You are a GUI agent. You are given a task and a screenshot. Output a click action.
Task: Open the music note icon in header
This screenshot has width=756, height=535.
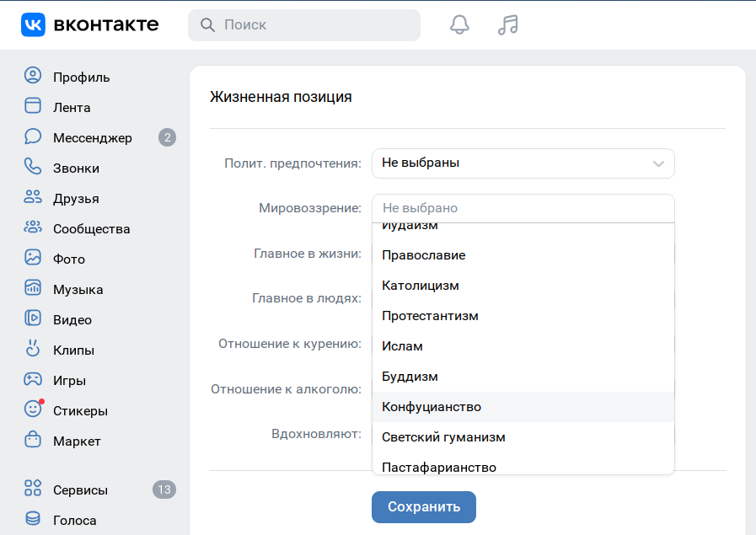pyautogui.click(x=507, y=25)
